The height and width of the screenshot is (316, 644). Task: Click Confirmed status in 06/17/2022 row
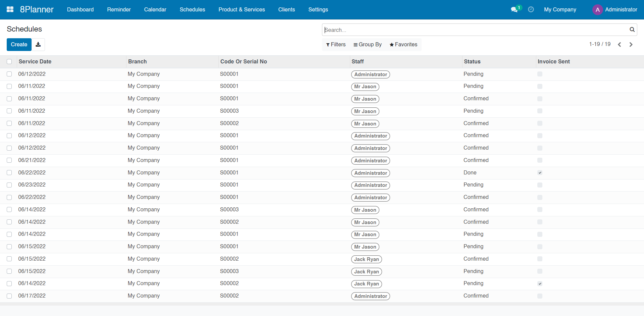pos(476,296)
